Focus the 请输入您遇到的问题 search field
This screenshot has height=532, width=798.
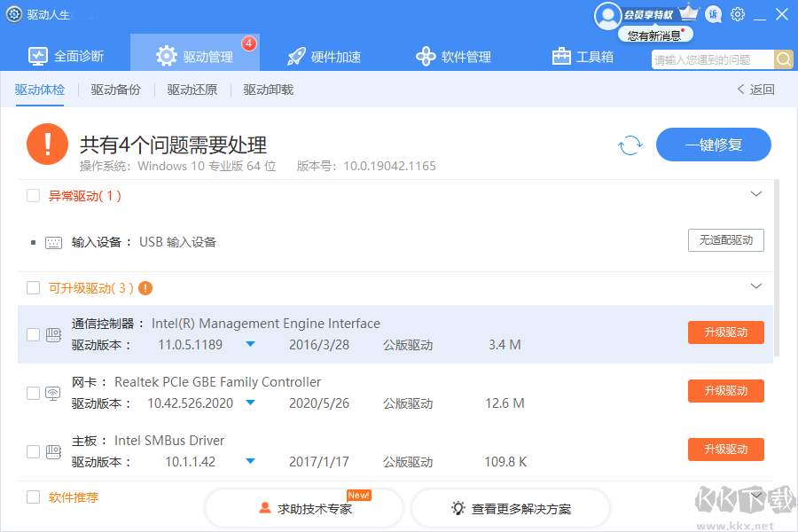tap(713, 60)
